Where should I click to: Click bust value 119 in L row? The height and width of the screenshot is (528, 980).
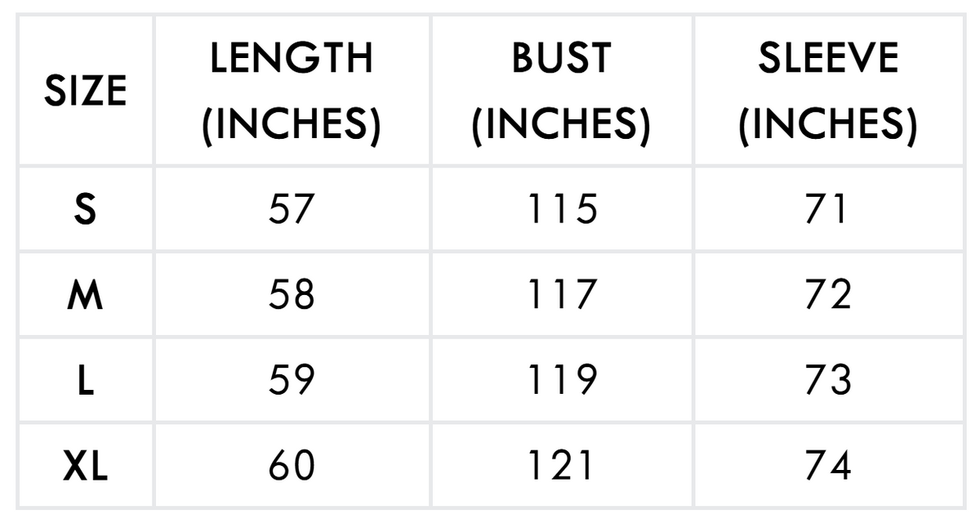pyautogui.click(x=561, y=380)
